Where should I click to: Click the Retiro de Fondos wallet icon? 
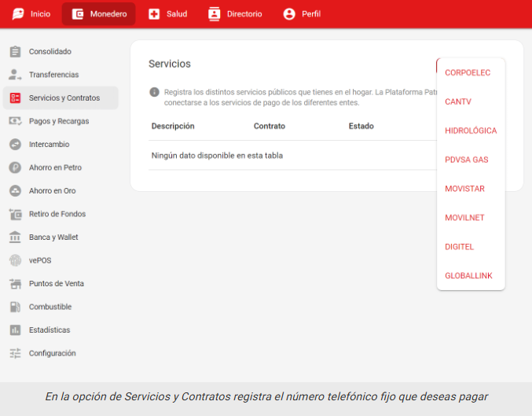pos(15,214)
